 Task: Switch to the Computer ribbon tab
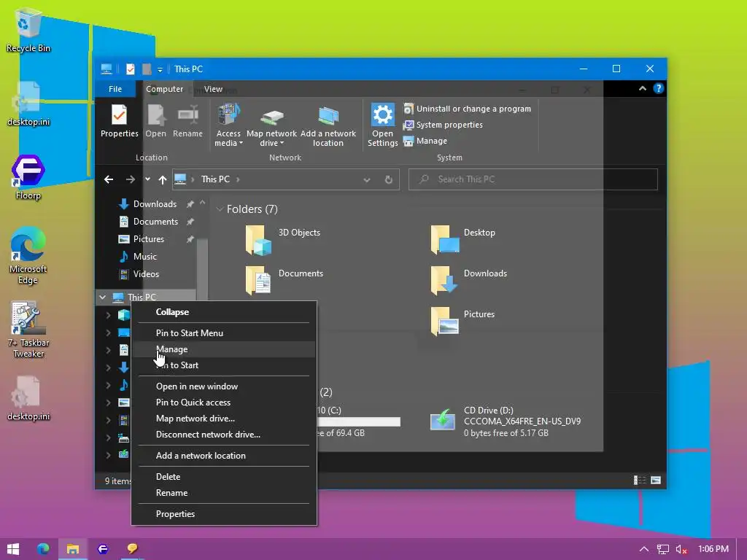[x=164, y=89]
